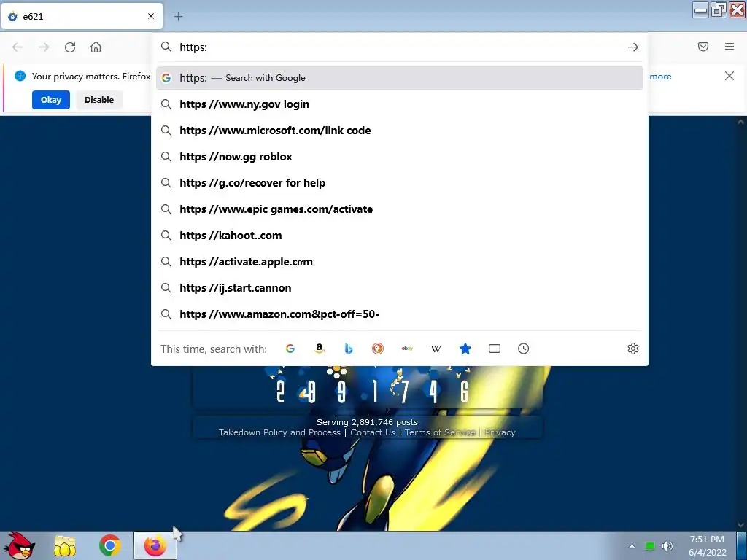Search bookmarks using the star icon
This screenshot has height=560, width=747.
pyautogui.click(x=465, y=349)
